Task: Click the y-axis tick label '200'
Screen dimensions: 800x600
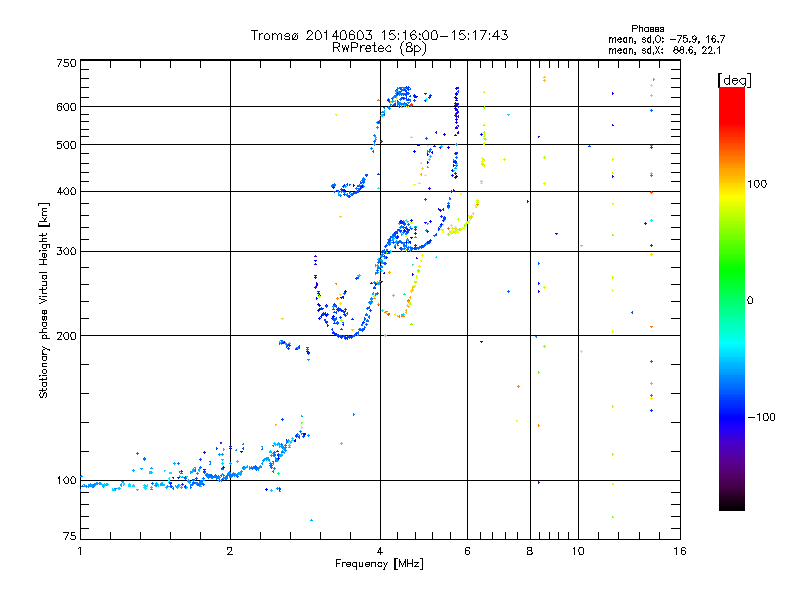Action: point(67,336)
